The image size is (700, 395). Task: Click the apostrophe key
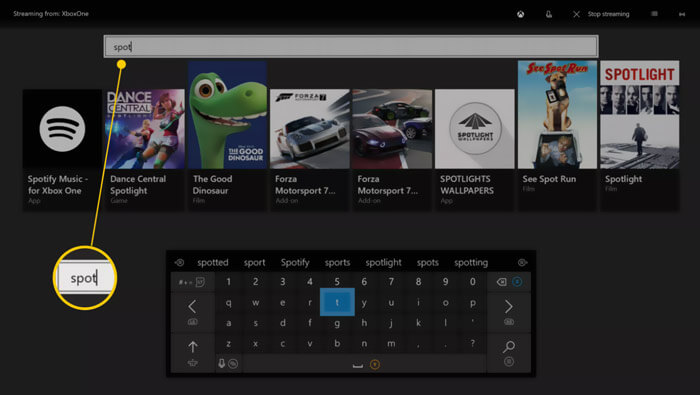click(x=473, y=322)
